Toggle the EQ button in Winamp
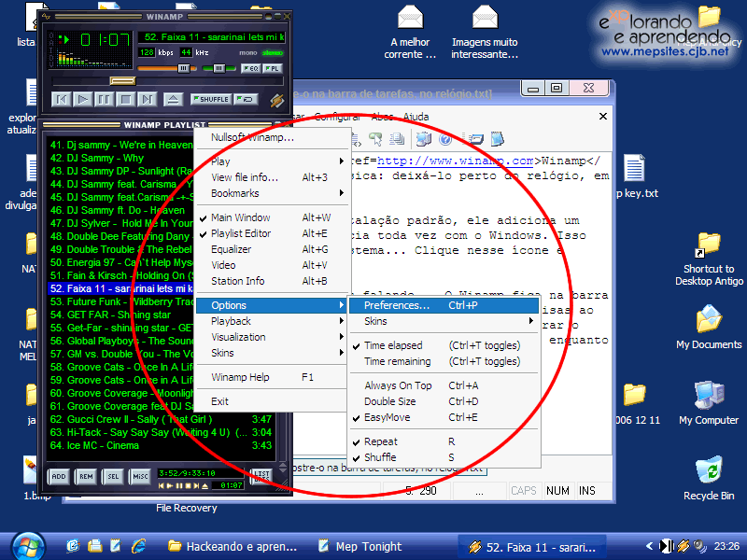 pos(250,68)
